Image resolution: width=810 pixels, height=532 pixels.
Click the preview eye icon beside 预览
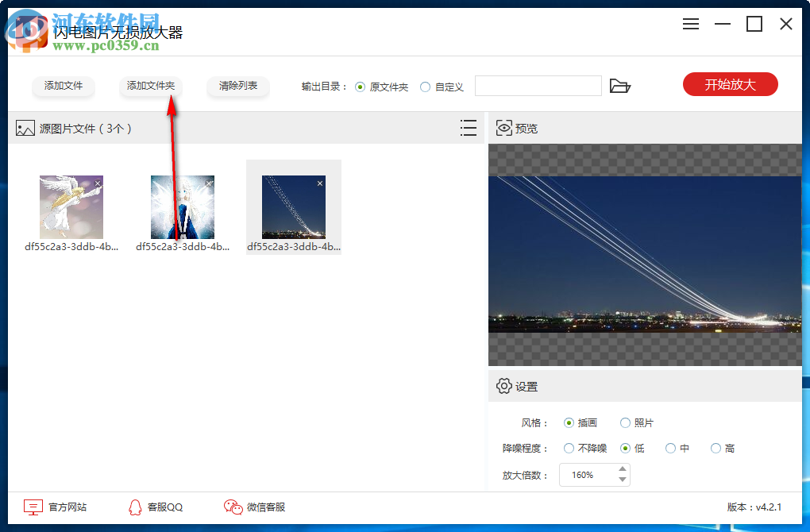(x=503, y=128)
